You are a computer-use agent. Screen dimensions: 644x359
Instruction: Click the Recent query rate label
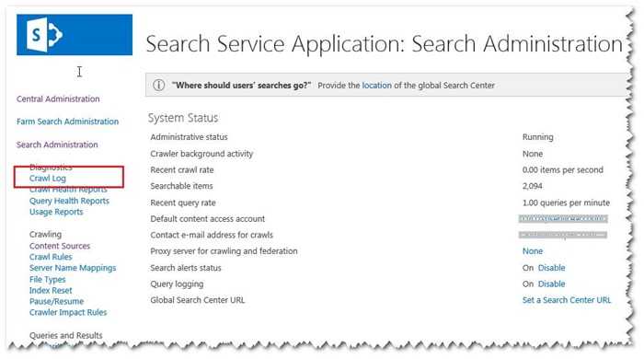tap(183, 203)
